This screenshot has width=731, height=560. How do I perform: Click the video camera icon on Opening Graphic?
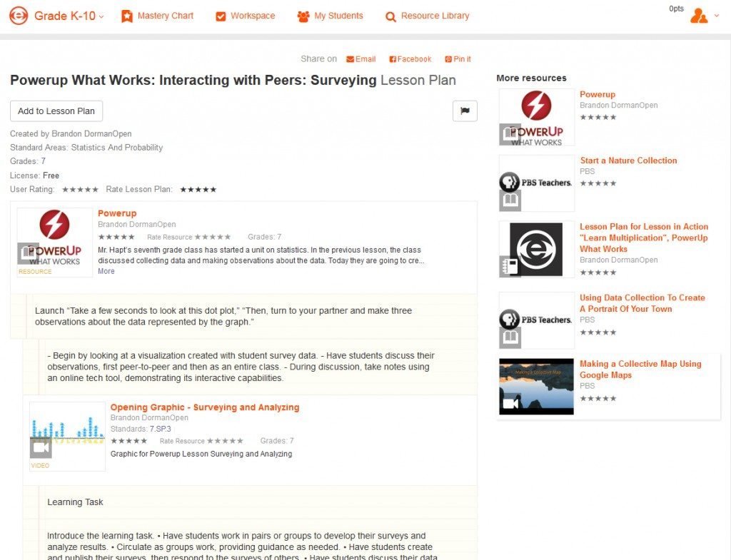coord(41,447)
